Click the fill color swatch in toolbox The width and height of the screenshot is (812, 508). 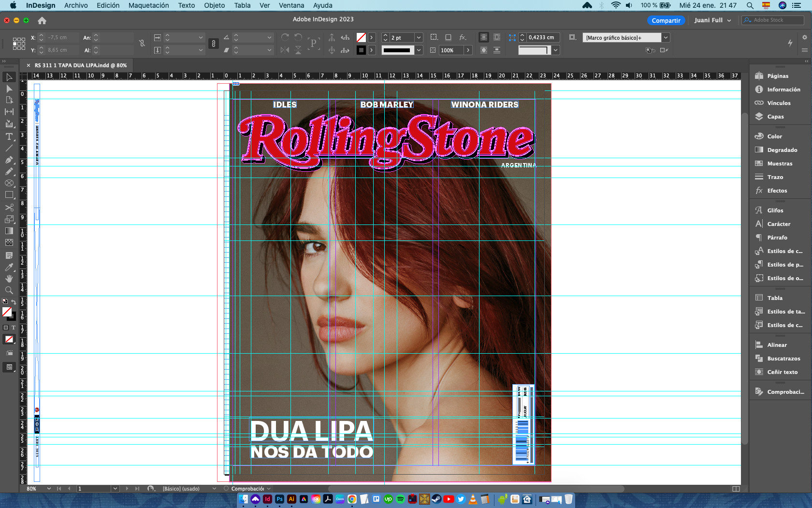(x=7, y=312)
